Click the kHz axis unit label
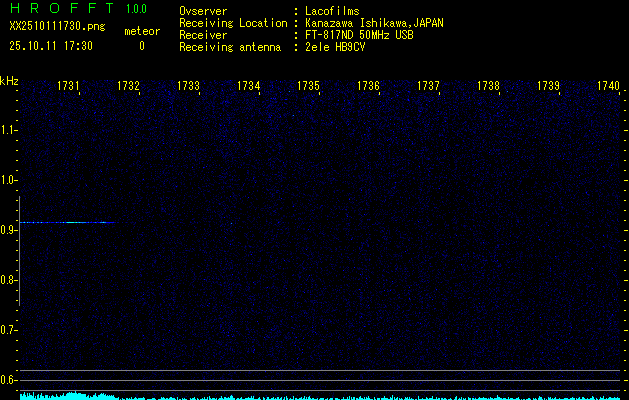This screenshot has width=629, height=400. pos(9,81)
